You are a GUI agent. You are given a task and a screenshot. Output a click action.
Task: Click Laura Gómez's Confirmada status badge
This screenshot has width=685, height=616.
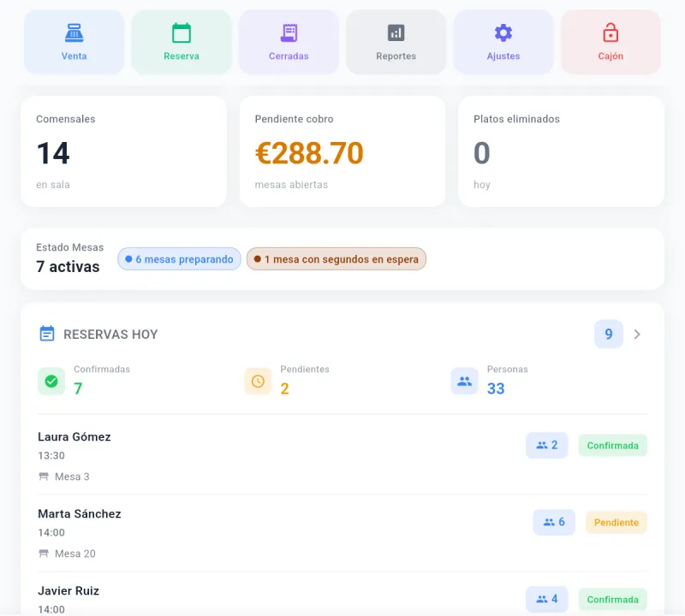613,445
